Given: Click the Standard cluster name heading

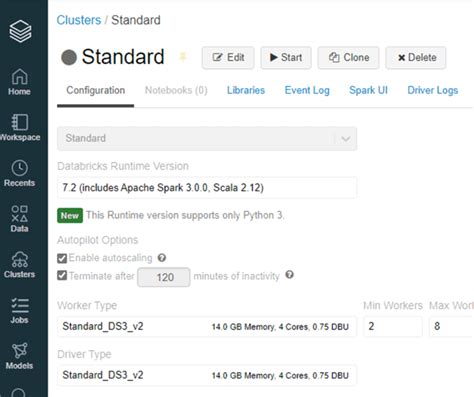Looking at the screenshot, I should tap(123, 56).
